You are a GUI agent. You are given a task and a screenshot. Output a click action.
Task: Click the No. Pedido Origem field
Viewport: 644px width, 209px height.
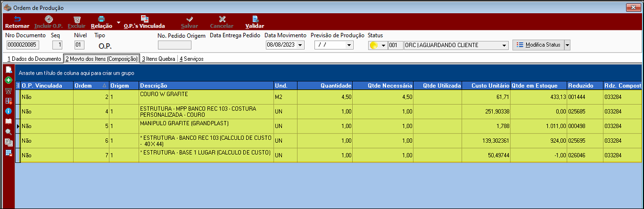(x=174, y=45)
